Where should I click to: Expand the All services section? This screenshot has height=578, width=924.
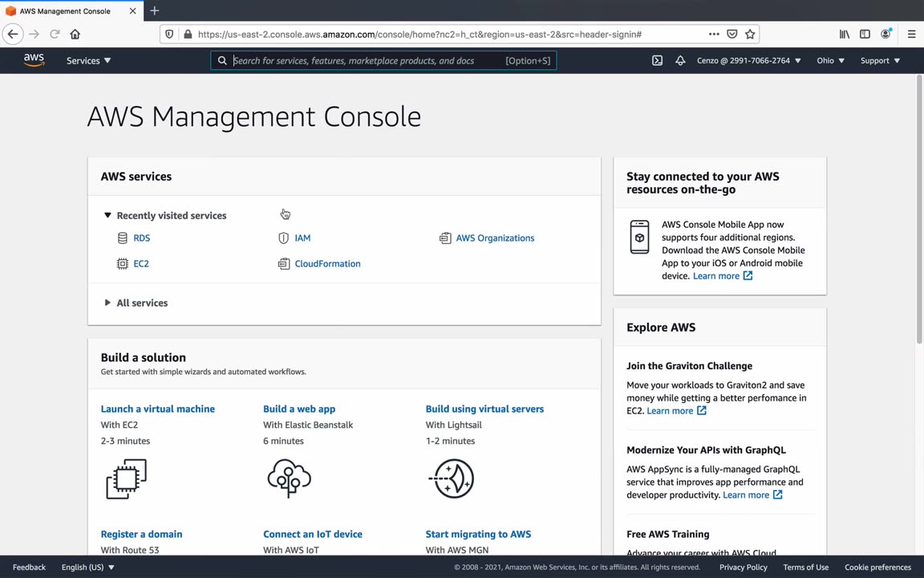pos(107,303)
